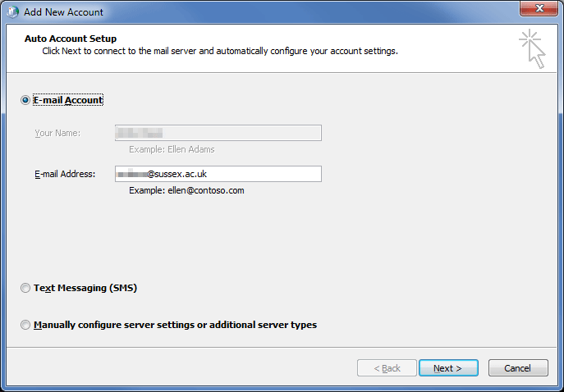
Task: Click the Next button
Action: click(448, 368)
